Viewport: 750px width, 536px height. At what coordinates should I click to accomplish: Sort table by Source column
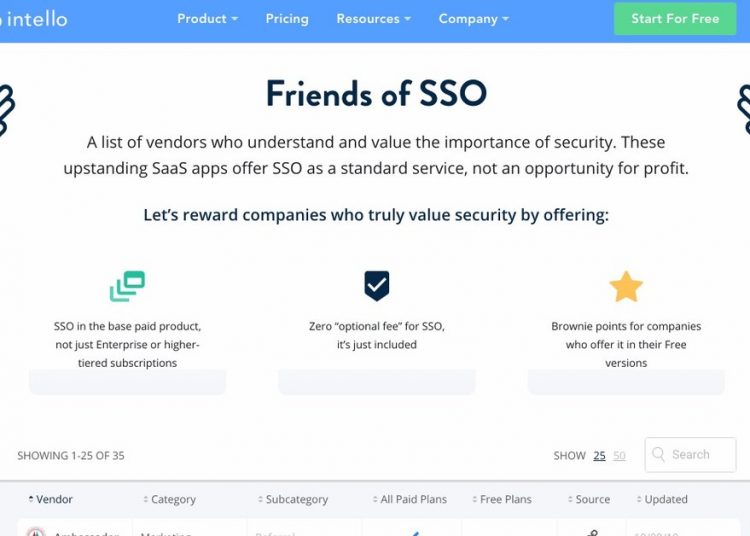coord(592,499)
